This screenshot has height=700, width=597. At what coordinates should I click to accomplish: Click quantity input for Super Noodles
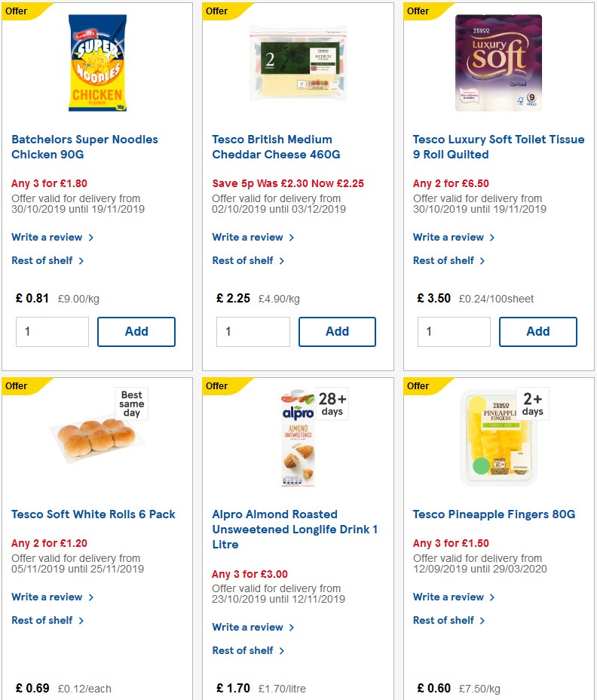coord(52,331)
